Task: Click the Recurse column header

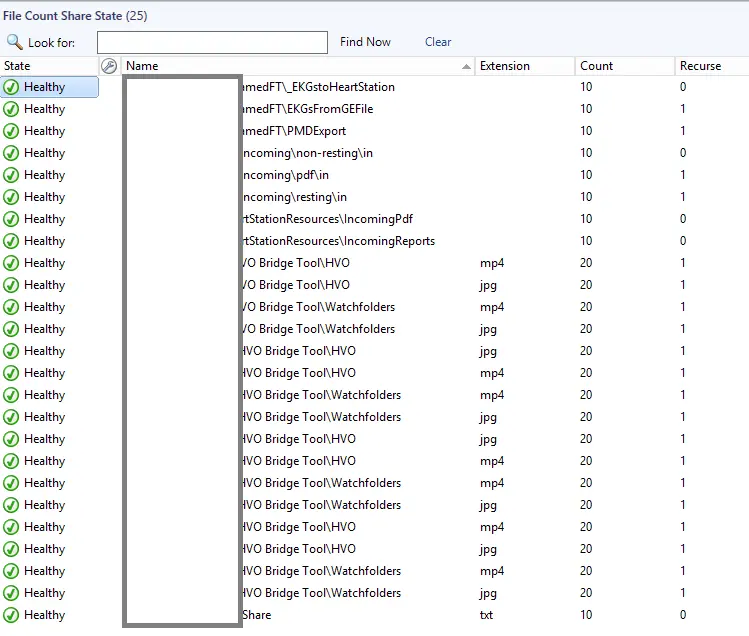Action: pyautogui.click(x=700, y=66)
